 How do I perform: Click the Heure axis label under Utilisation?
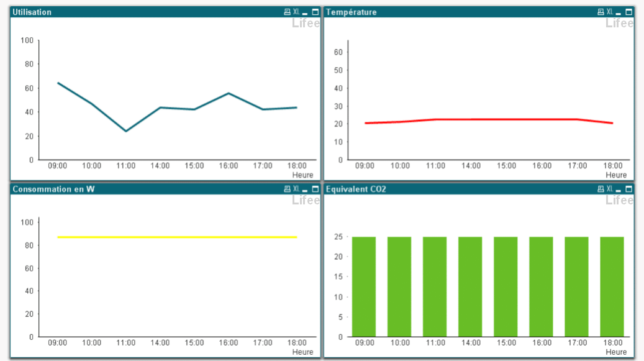pos(302,175)
